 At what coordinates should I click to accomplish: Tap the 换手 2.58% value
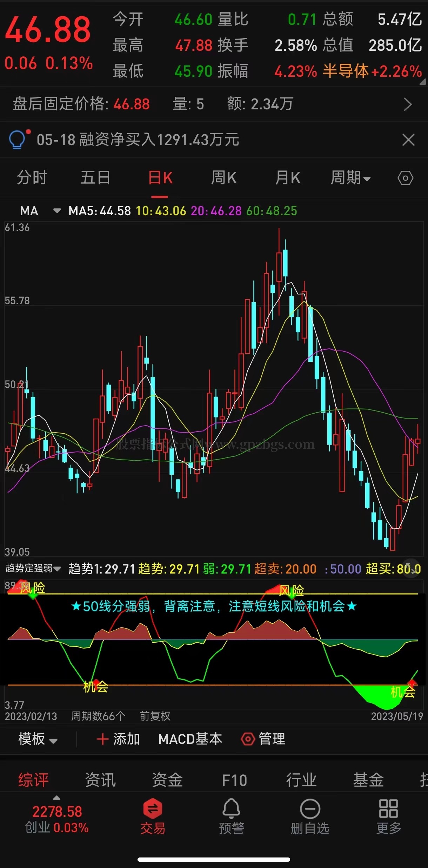pos(267,45)
